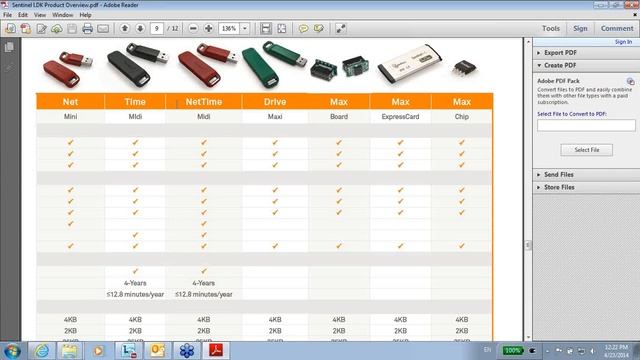Click the Highlight text toolbar icon

(318, 29)
